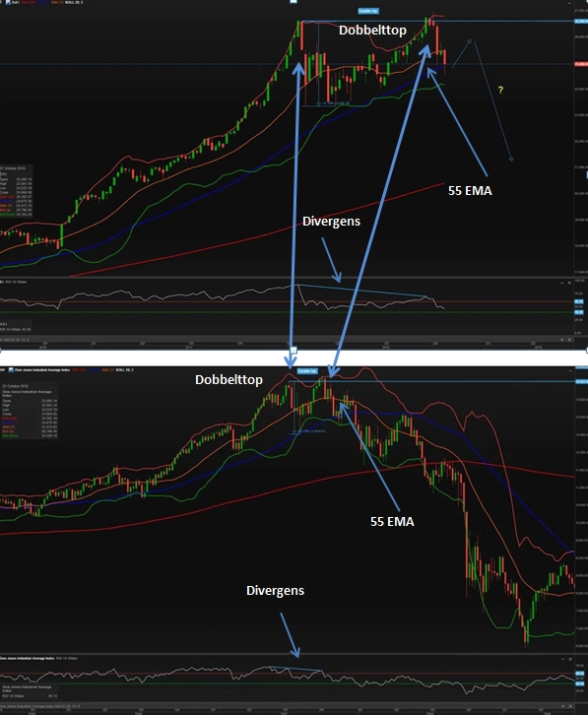The height and width of the screenshot is (715, 588).
Task: Click the Double top label on upper chart
Action: click(x=368, y=11)
